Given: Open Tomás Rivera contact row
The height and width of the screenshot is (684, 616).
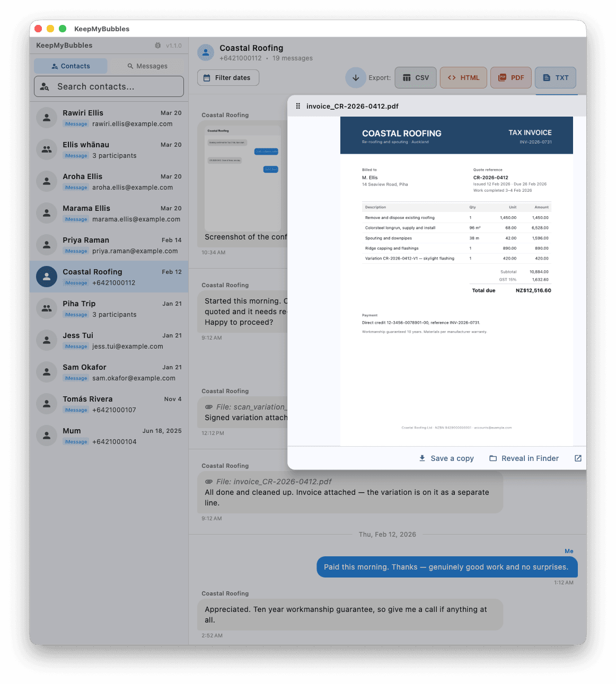Looking at the screenshot, I should point(109,404).
